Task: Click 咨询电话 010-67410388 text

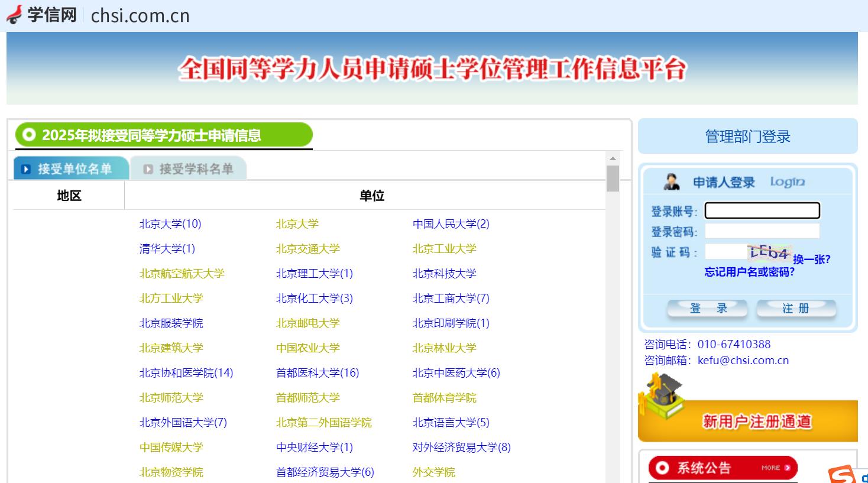Action: pos(707,344)
